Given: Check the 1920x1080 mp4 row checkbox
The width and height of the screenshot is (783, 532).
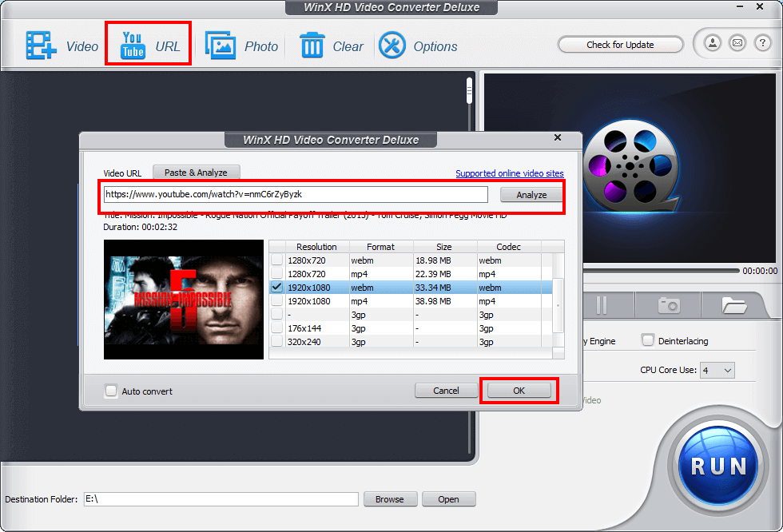Looking at the screenshot, I should click(x=276, y=301).
